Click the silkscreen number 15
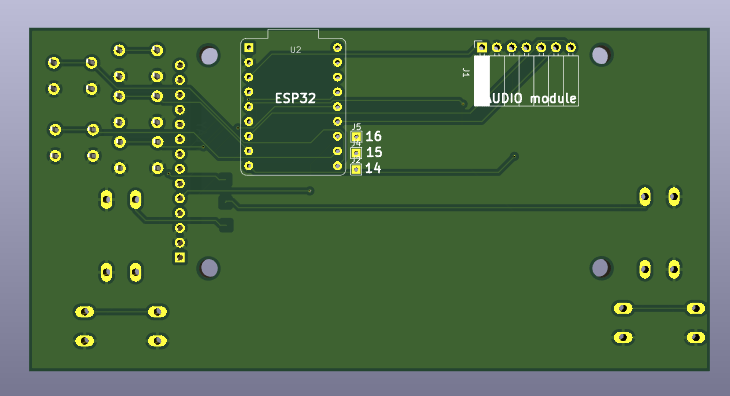Screen dimensions: 730x396 (374, 152)
